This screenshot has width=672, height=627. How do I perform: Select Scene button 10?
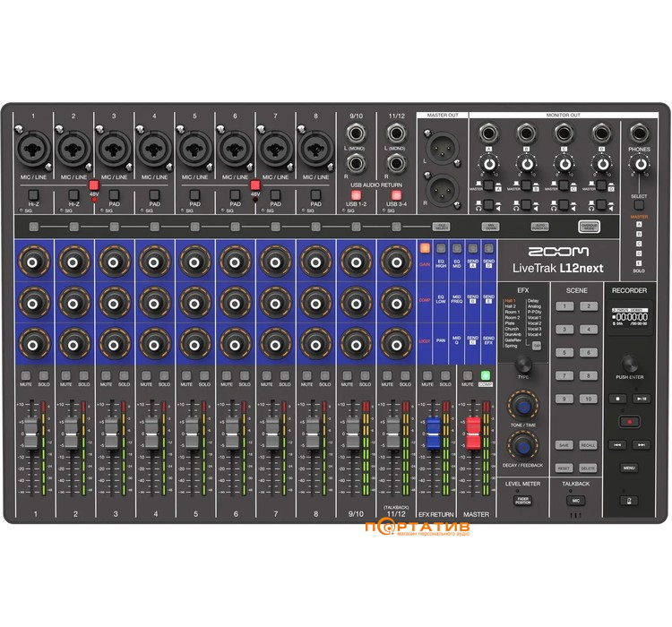point(589,399)
